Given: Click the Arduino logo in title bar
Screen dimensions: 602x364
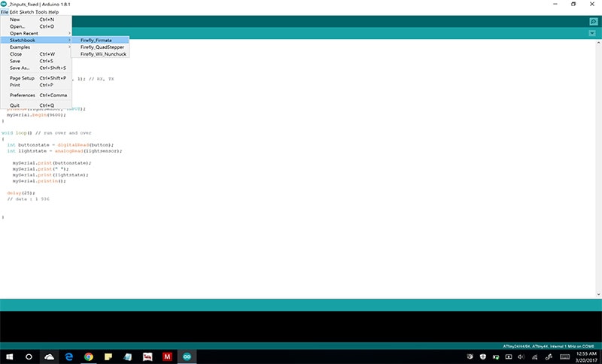Looking at the screenshot, I should point(4,4).
